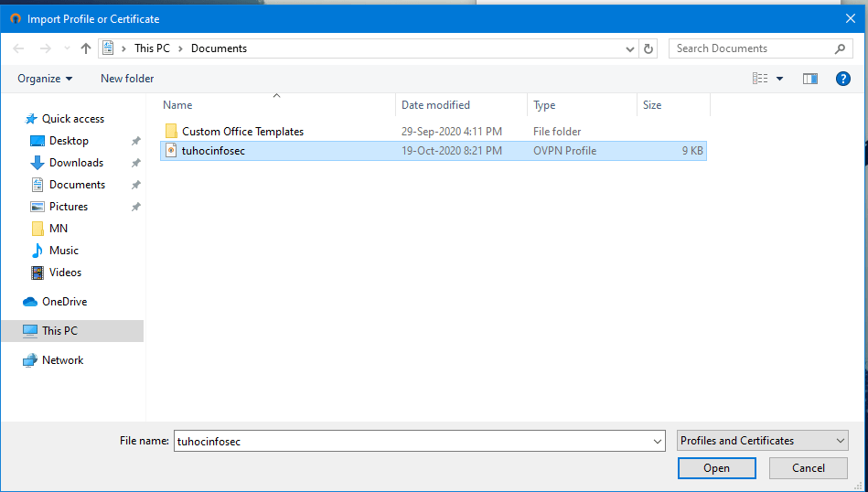Open the Help question mark icon
This screenshot has width=868, height=492.
pyautogui.click(x=843, y=79)
